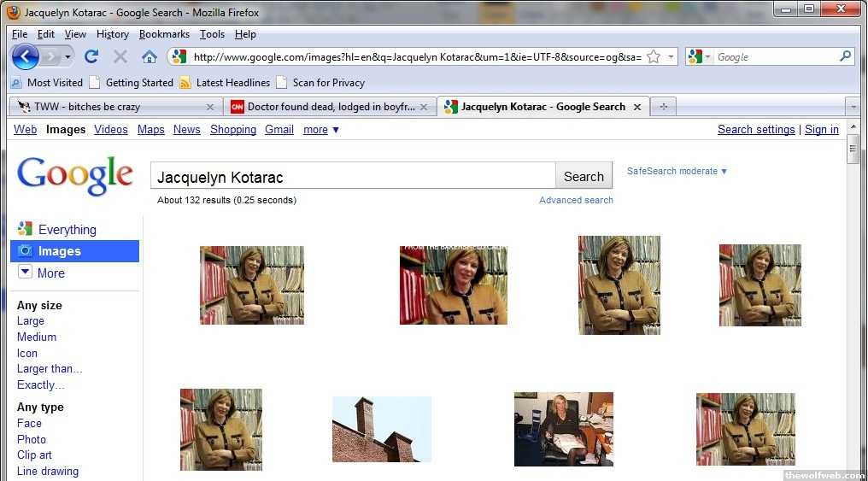Open the brick chimney image thumbnail
Viewport: 868px width, 481px height.
coord(381,429)
